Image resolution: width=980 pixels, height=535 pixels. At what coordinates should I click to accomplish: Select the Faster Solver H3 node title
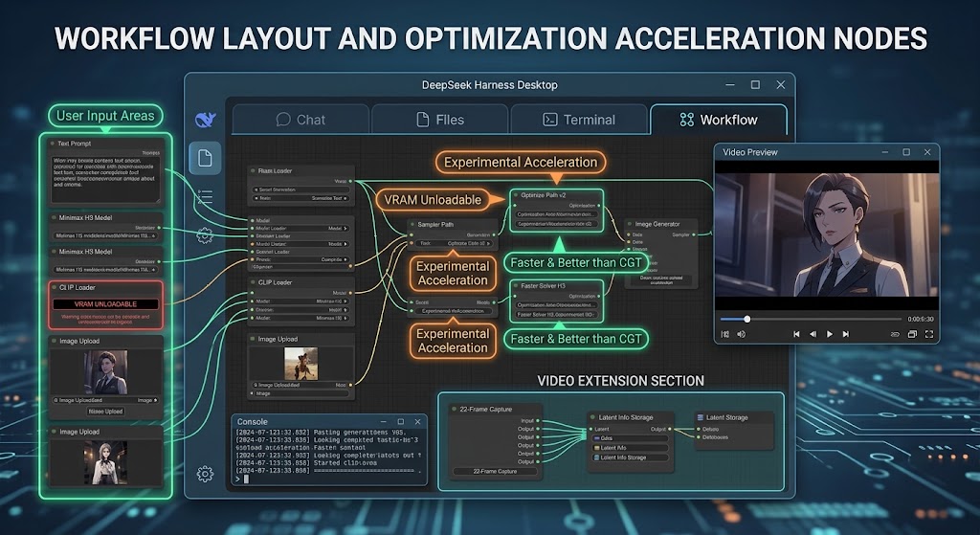point(544,285)
